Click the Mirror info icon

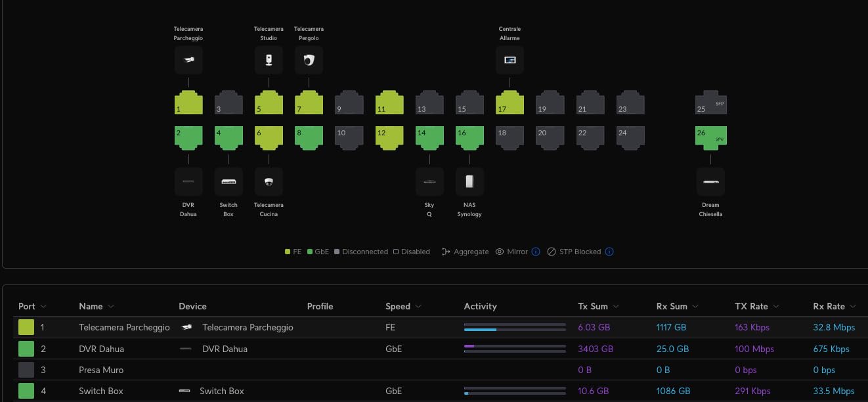pyautogui.click(x=535, y=252)
